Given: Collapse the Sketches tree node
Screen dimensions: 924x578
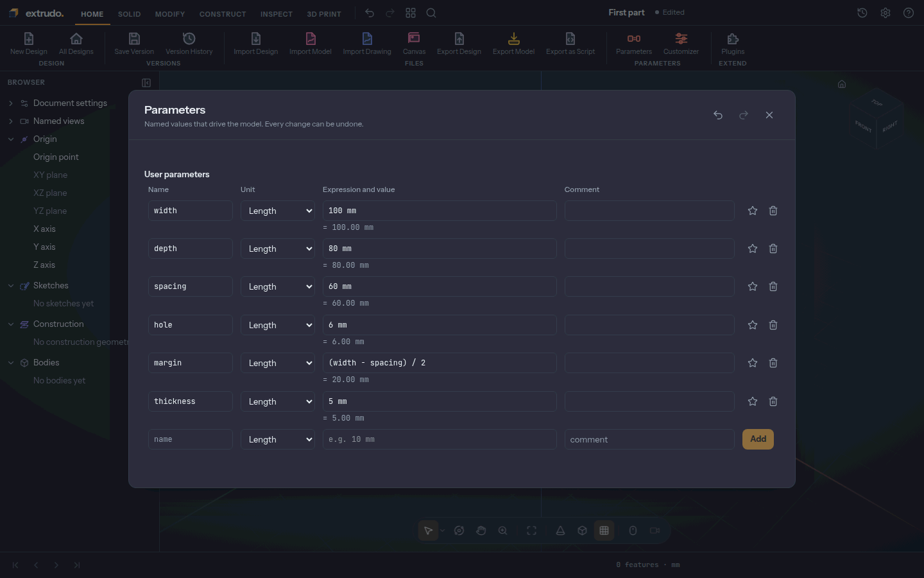Looking at the screenshot, I should coord(11,286).
